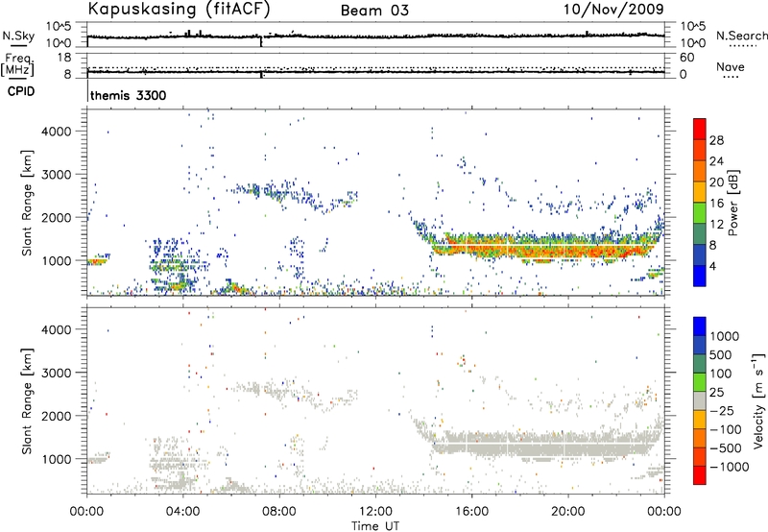Pick the yellow Power segment between 16 and 20
This screenshot has height=532, width=768.
(x=700, y=192)
